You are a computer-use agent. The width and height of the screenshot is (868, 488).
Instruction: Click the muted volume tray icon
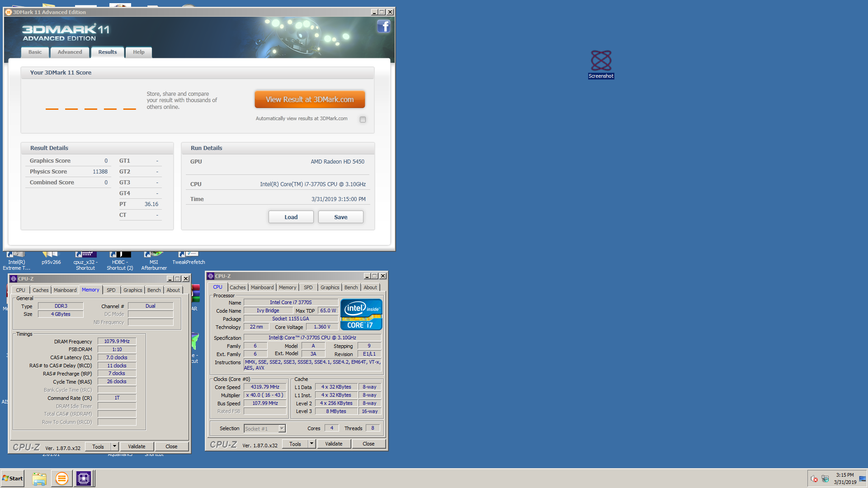click(814, 479)
